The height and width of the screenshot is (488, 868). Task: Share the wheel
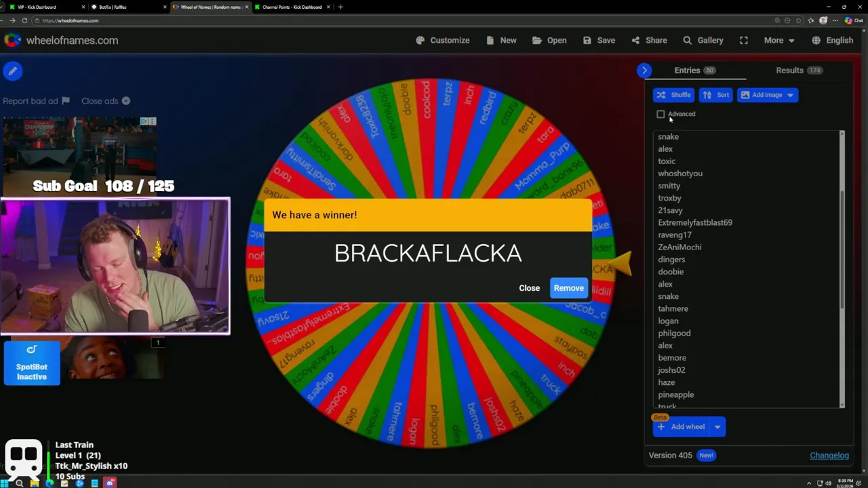[x=649, y=41]
